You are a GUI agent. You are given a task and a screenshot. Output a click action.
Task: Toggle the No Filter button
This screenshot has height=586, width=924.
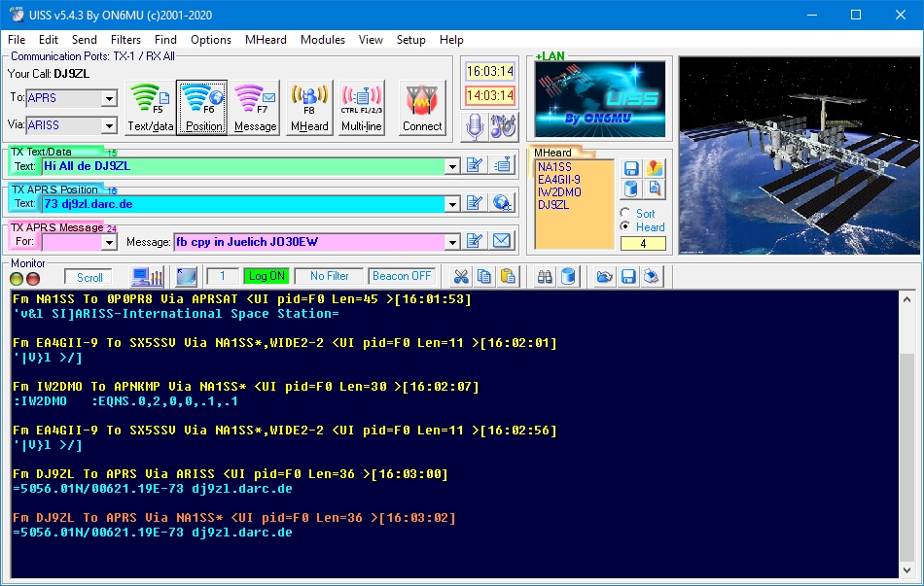coord(330,276)
